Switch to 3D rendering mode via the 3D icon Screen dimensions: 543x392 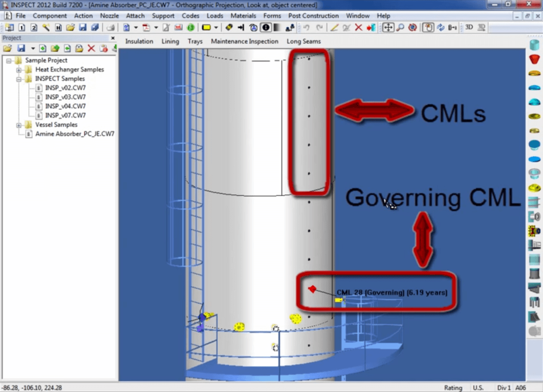tap(469, 27)
